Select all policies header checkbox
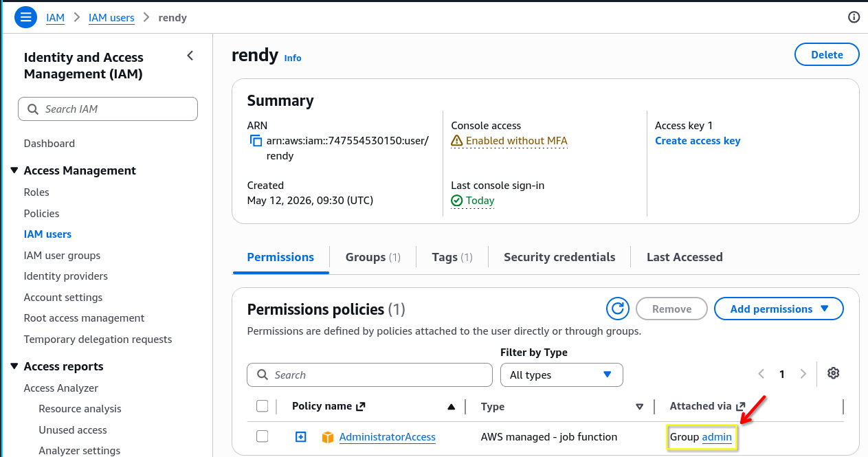Viewport: 868px width, 457px height. point(262,406)
